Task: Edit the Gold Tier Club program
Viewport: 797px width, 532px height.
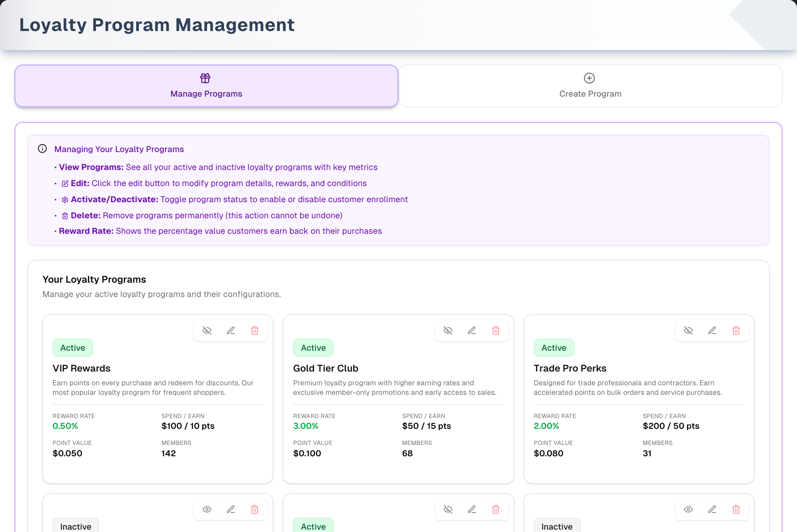Action: pos(472,330)
